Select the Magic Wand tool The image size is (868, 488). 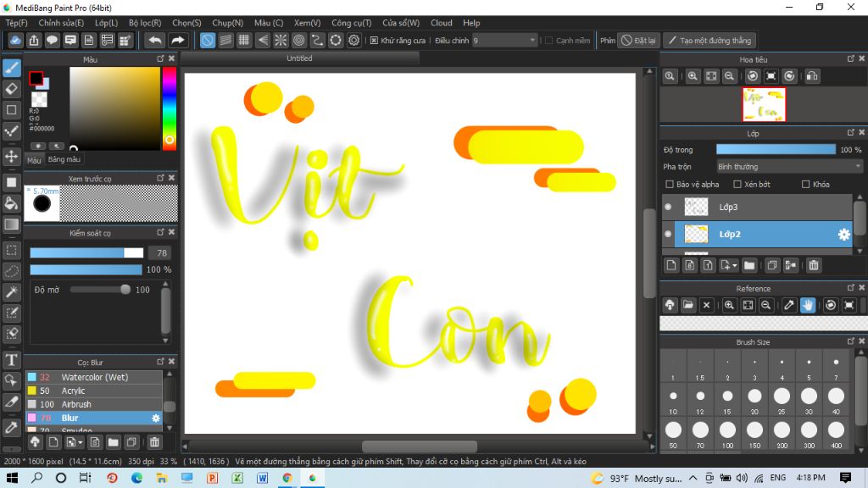pyautogui.click(x=12, y=292)
